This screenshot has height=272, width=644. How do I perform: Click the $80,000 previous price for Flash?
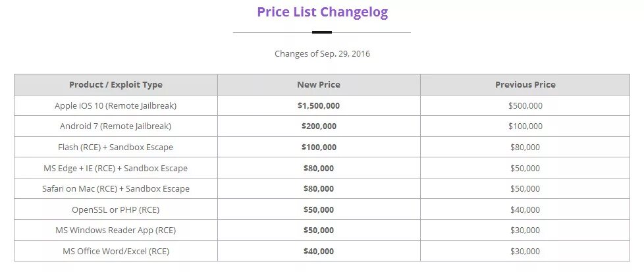click(525, 147)
